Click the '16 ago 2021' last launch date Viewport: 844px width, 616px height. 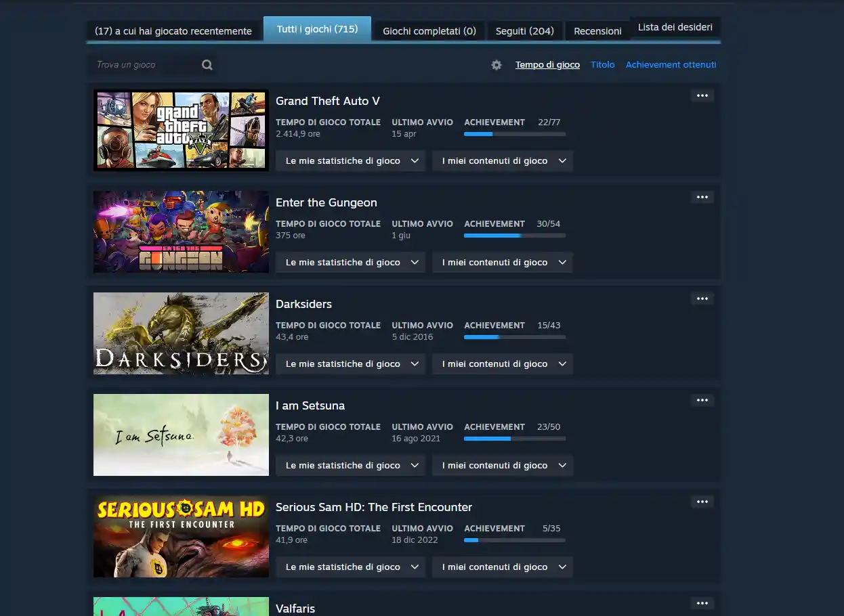(x=416, y=439)
